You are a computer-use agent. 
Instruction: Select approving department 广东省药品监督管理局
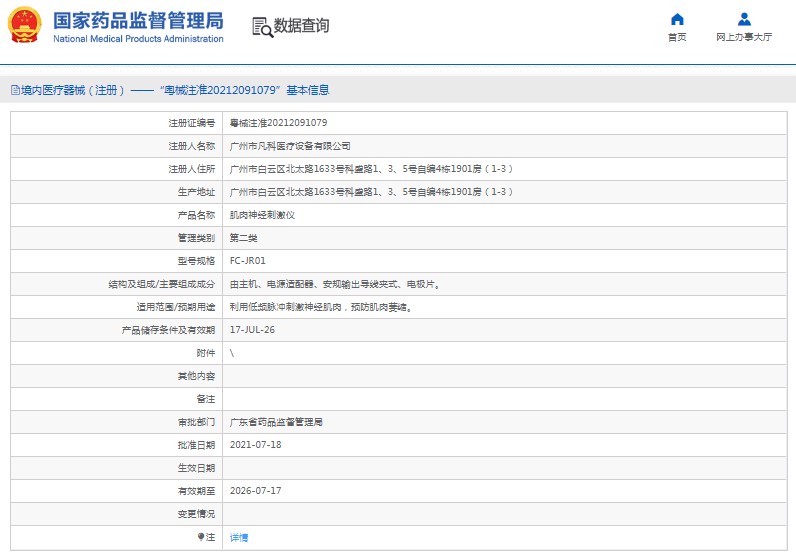click(x=276, y=421)
